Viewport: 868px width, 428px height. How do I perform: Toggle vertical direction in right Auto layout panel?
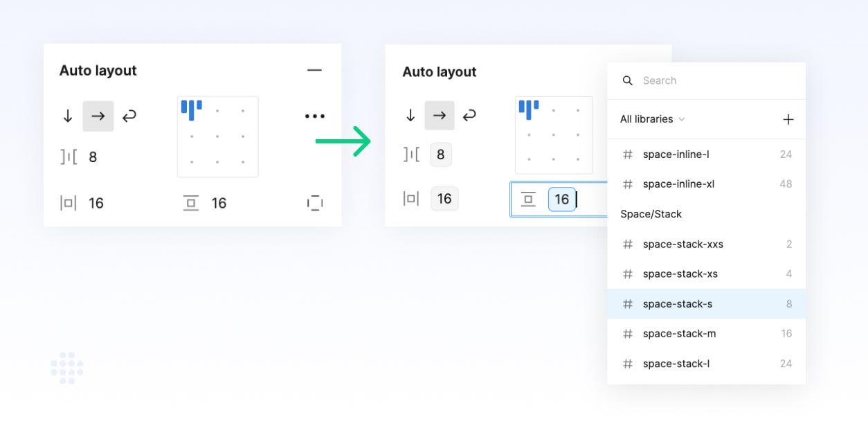tap(410, 116)
